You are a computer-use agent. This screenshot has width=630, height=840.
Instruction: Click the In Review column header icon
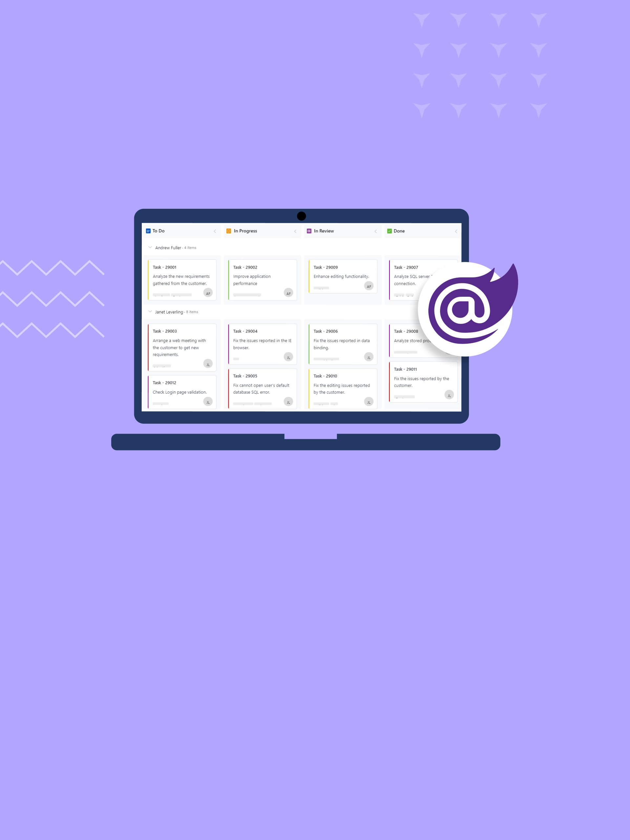click(311, 231)
